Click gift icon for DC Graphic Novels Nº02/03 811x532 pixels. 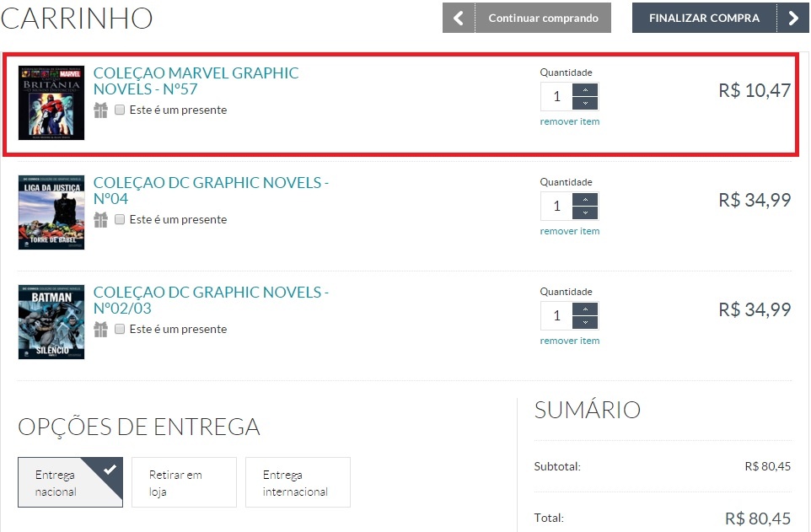point(101,330)
